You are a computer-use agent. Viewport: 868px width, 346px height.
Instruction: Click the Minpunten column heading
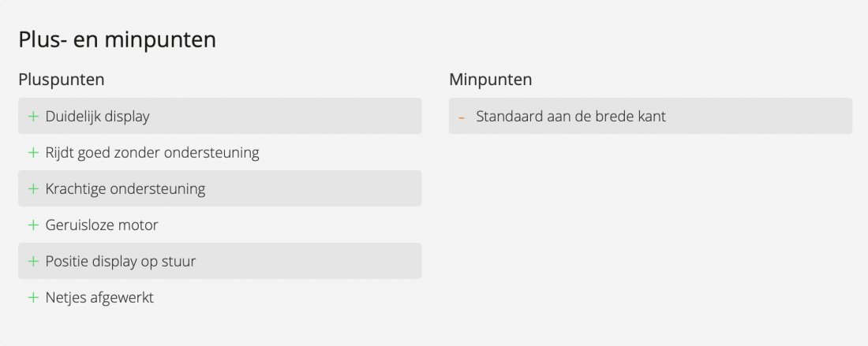click(490, 79)
